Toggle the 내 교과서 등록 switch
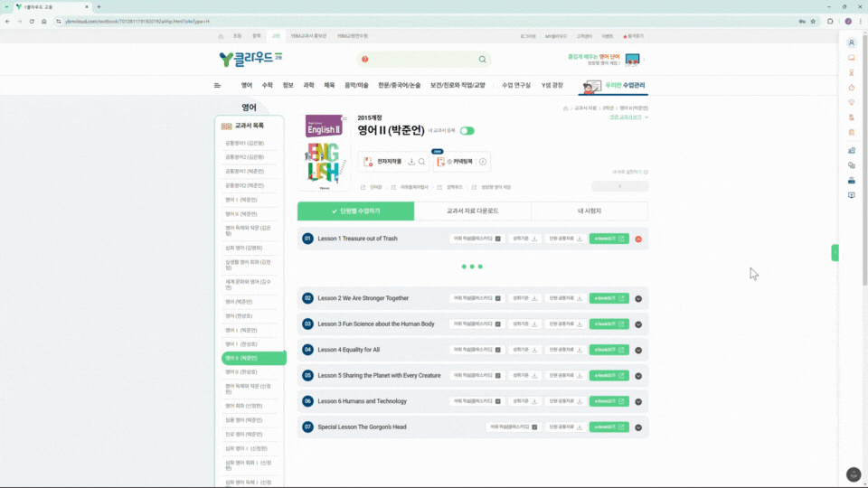Image resolution: width=868 pixels, height=488 pixels. click(467, 131)
